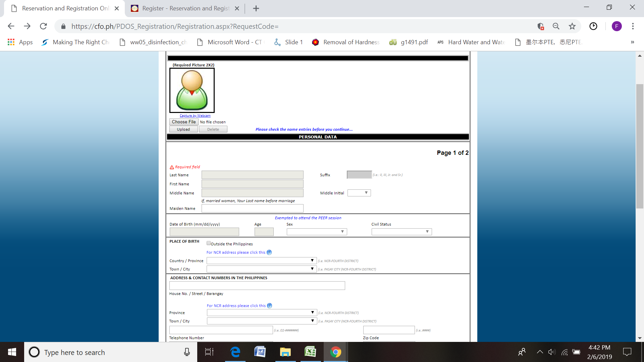Screen dimensions: 644x362
Task: Expand the Sex dropdown
Action: (x=317, y=232)
